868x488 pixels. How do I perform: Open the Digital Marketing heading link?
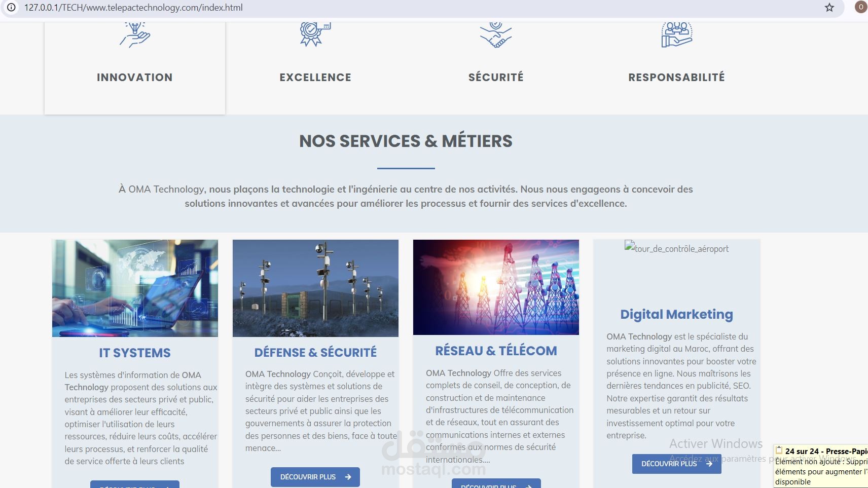pos(677,314)
